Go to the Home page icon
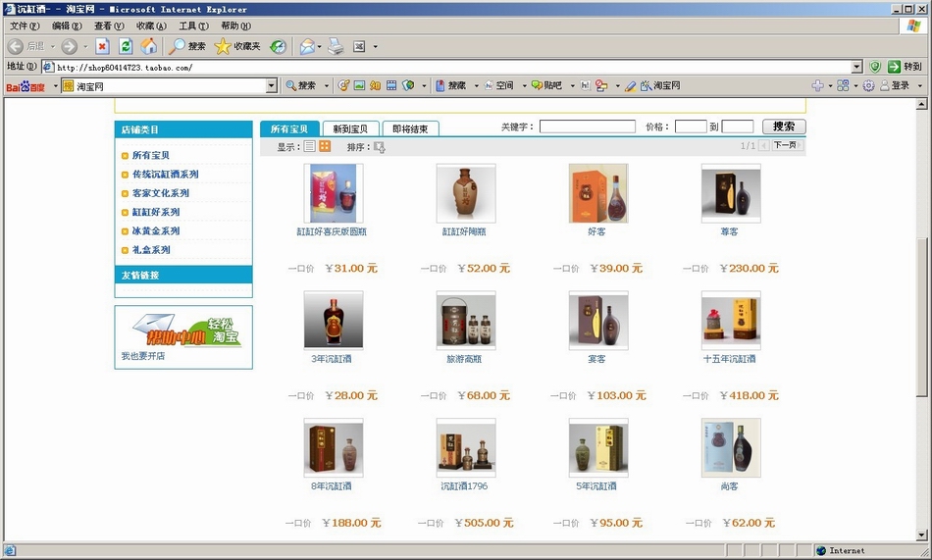932x560 pixels. click(148, 46)
